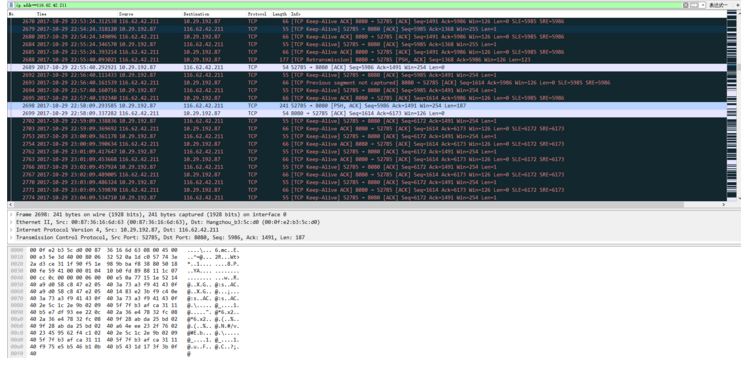Screen dimensions: 744x368
Task: Select packet 2693 Previous segment not captured
Action: pyautogui.click(x=367, y=83)
